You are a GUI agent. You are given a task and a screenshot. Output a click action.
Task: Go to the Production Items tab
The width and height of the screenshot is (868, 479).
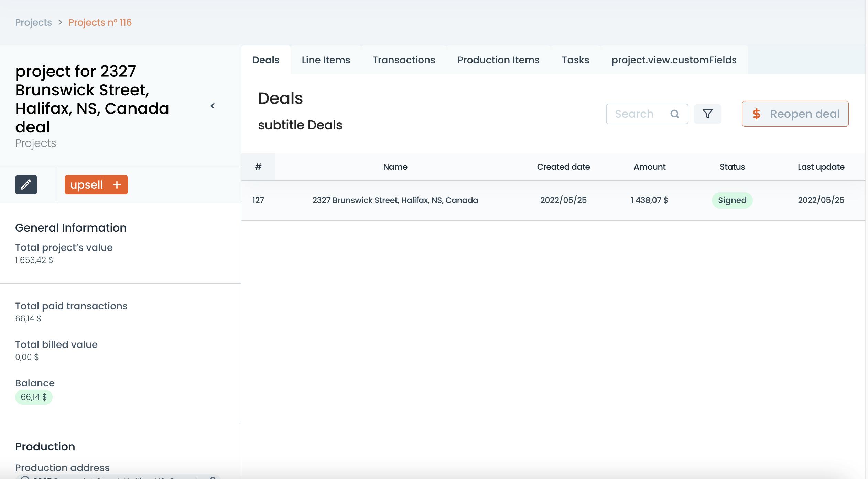pyautogui.click(x=498, y=60)
